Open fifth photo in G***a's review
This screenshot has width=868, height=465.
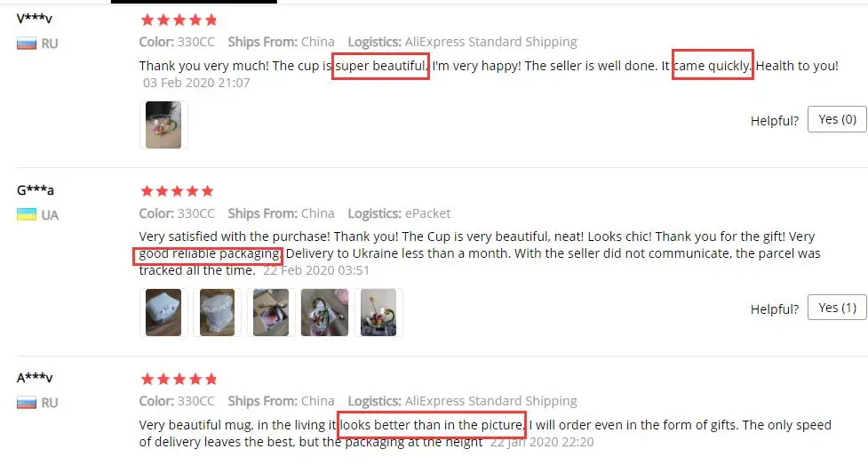point(378,312)
